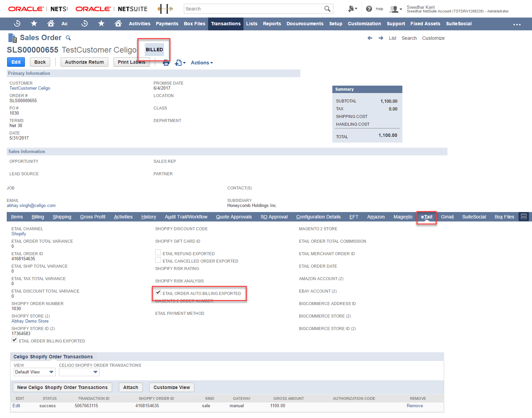Screen dimensions: 532x418
Task: Click the gold H company logo
Action: (x=165, y=9)
